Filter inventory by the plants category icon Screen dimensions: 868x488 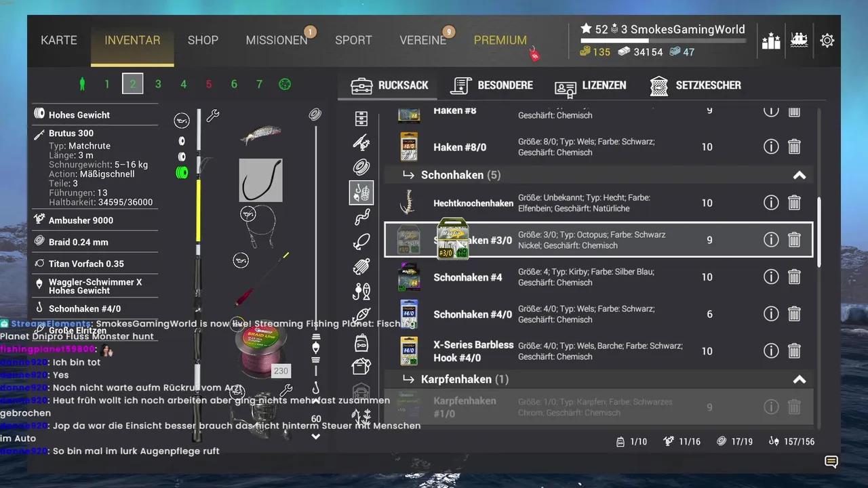[361, 416]
